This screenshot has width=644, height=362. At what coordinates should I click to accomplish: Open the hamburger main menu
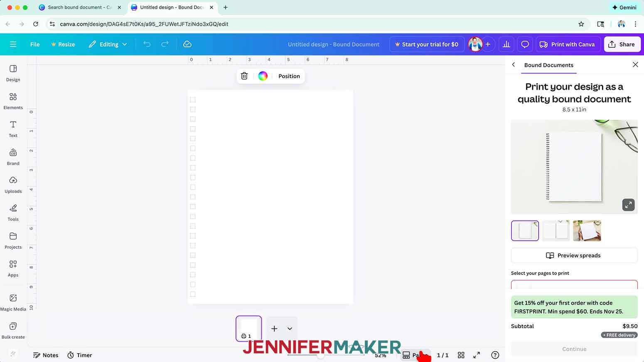(x=13, y=44)
